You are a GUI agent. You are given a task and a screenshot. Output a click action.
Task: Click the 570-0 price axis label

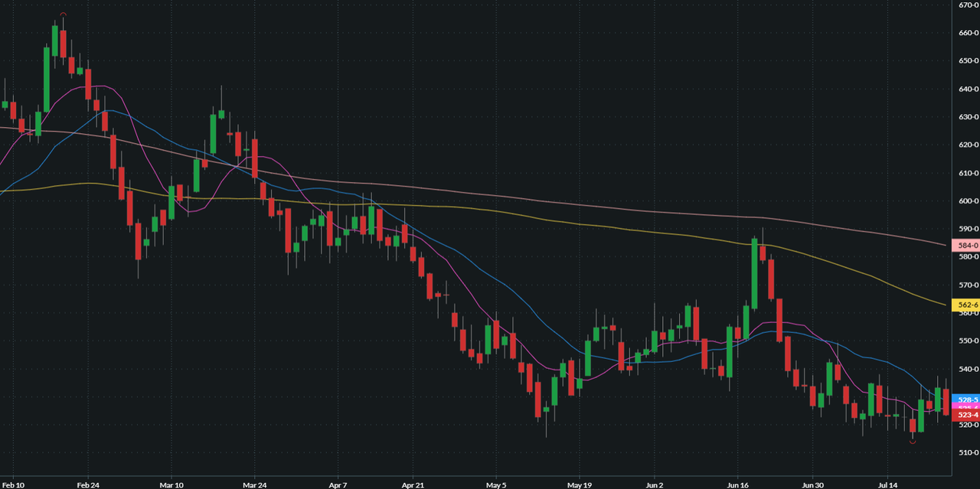[x=968, y=285]
